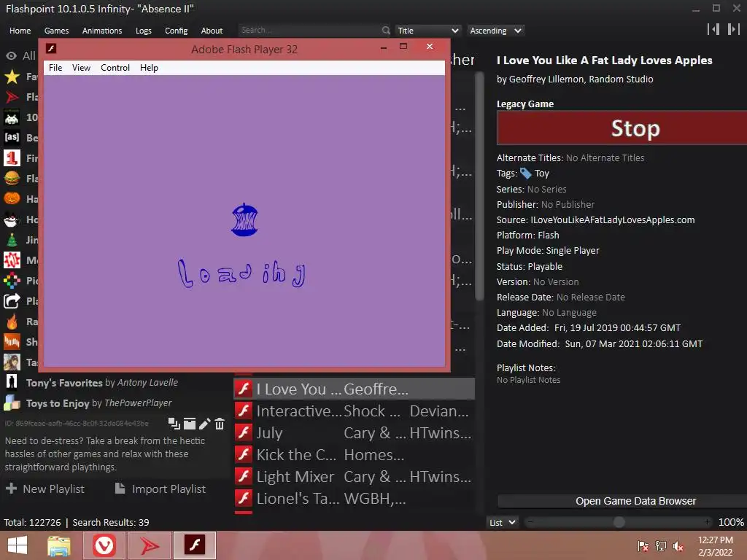Click the Stop game button
This screenshot has width=747, height=560.
coord(622,128)
